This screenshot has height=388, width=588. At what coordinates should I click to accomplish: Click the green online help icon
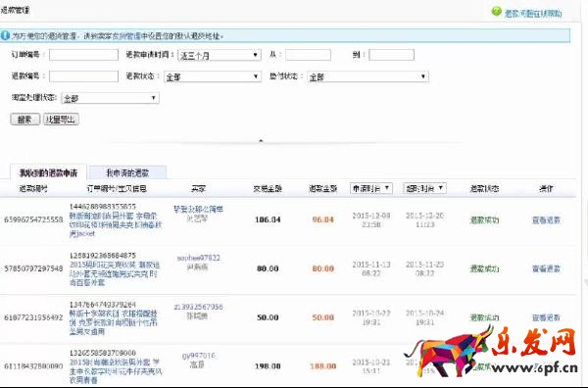[x=496, y=12]
